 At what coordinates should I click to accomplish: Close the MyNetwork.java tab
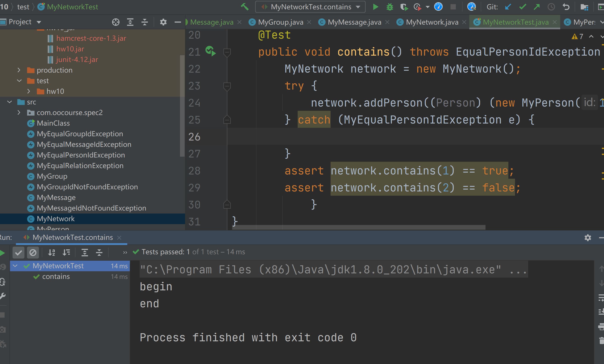[464, 22]
